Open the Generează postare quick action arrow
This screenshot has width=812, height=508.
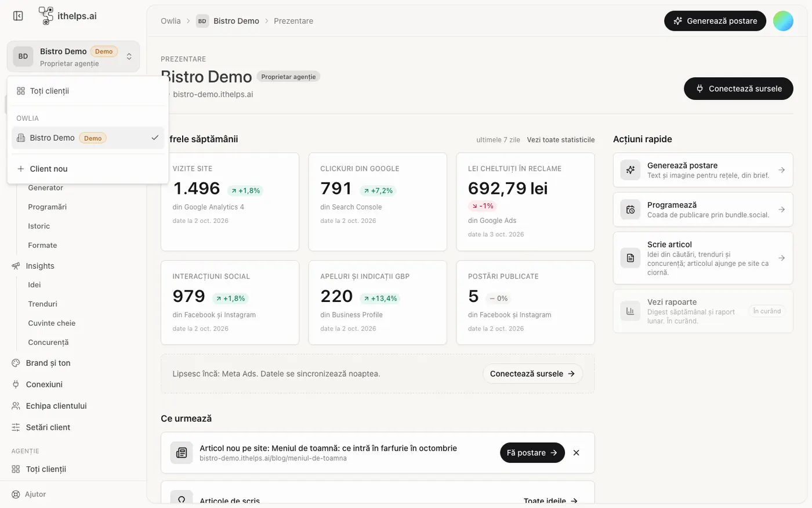(x=781, y=170)
